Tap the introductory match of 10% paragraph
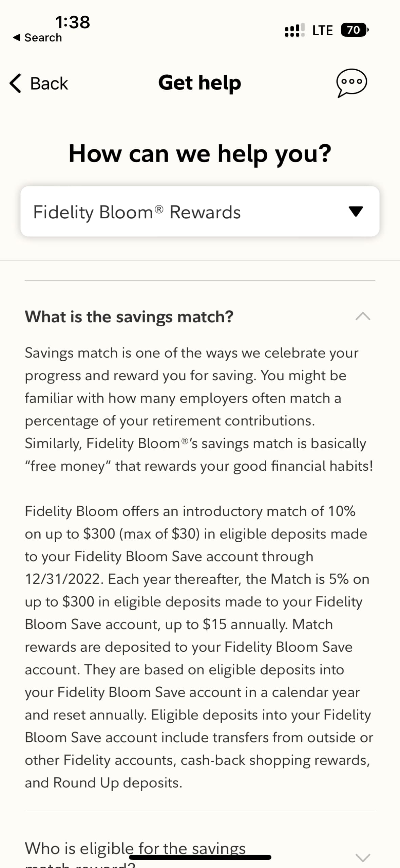 199,647
